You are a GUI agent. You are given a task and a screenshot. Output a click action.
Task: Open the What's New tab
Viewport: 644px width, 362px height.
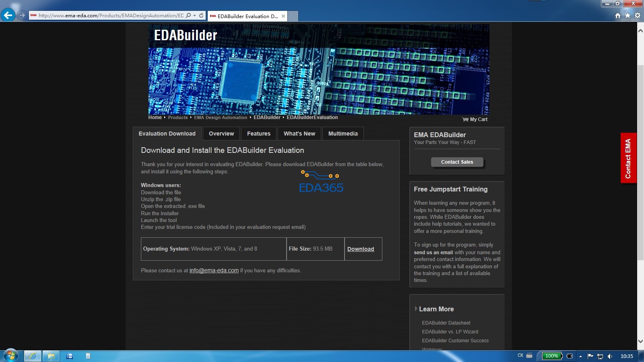tap(299, 134)
